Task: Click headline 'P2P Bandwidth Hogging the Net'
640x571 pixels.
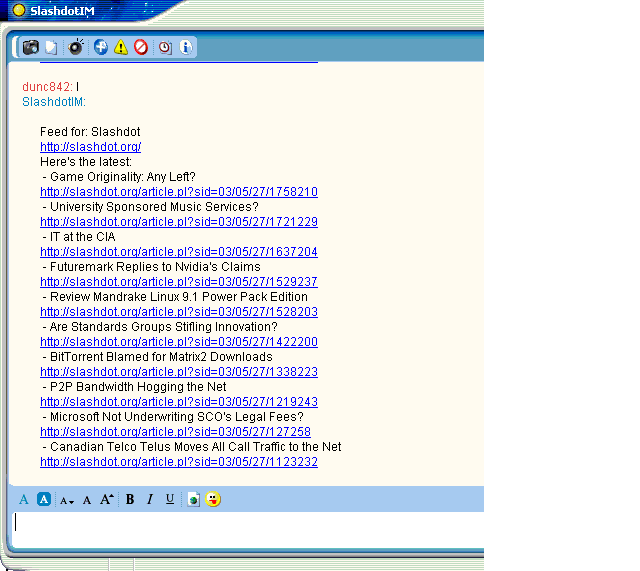Action: point(138,387)
